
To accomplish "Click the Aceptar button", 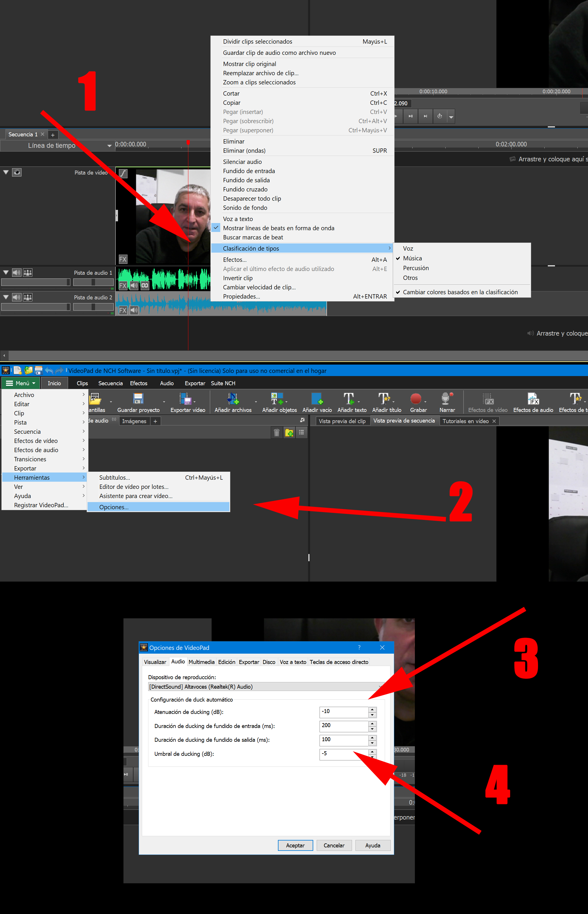I will point(295,845).
